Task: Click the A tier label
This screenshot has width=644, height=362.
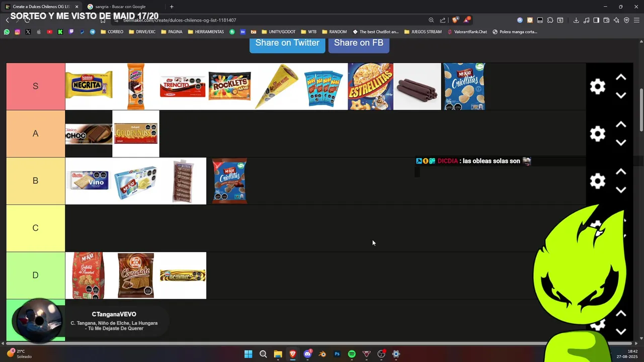Action: tap(35, 133)
